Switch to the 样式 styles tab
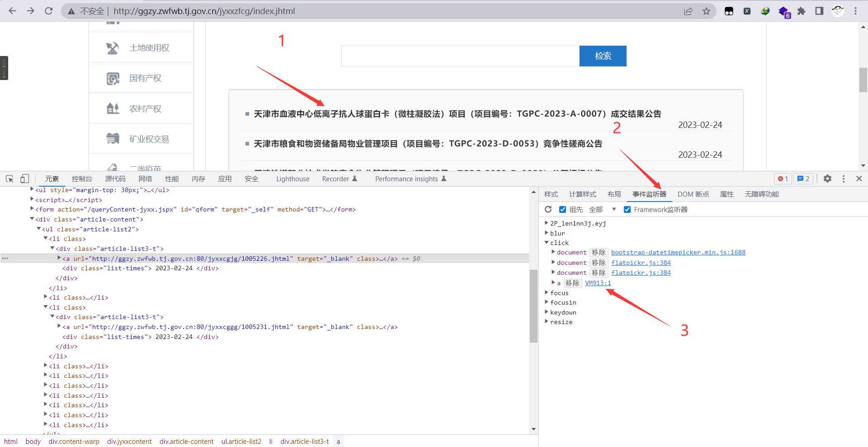 coord(551,194)
